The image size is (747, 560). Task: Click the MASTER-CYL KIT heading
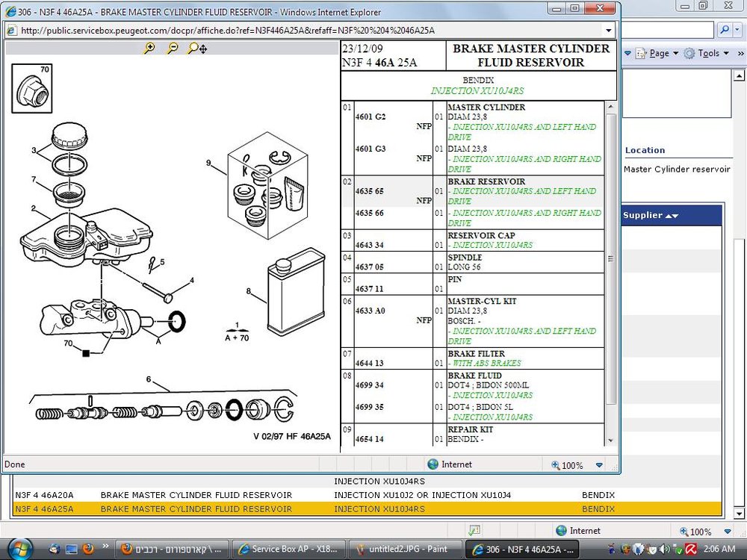pos(482,301)
